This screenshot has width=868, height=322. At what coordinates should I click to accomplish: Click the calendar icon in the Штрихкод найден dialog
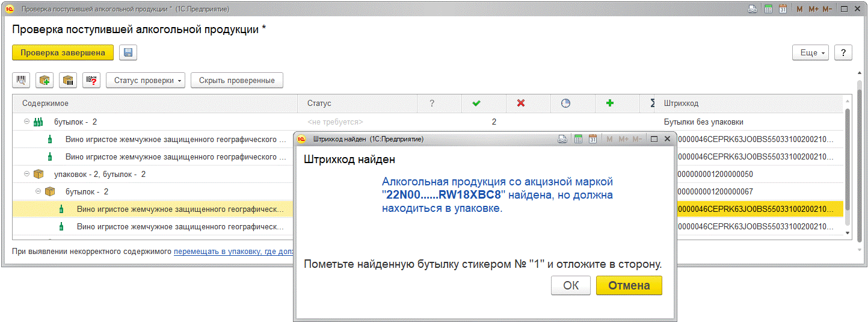(x=593, y=139)
